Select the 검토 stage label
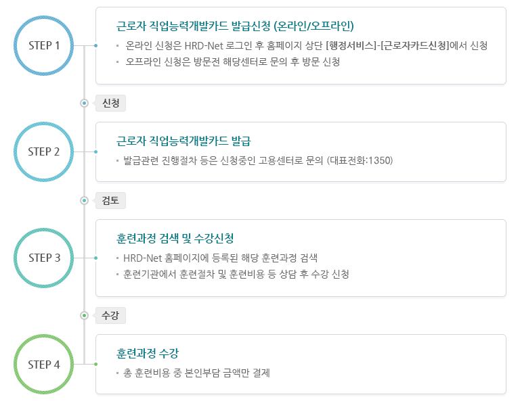The width and height of the screenshot is (520, 420). 110,200
